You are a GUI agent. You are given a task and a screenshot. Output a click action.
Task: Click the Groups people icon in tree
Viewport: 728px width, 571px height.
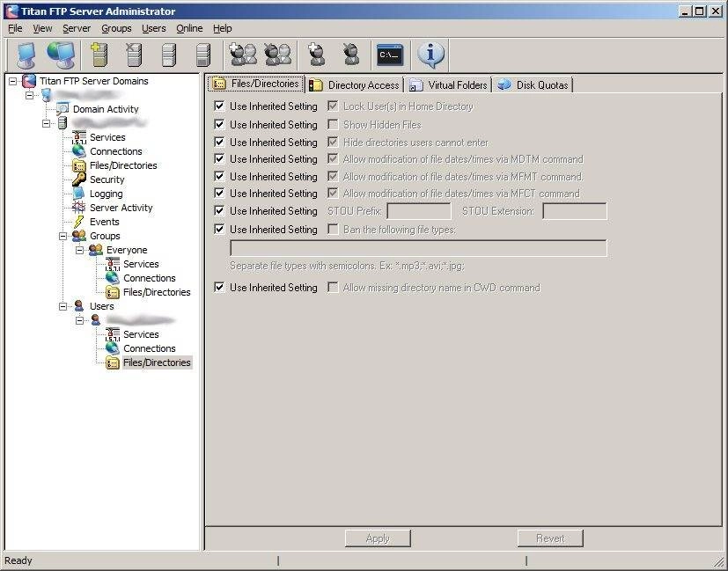click(x=79, y=236)
